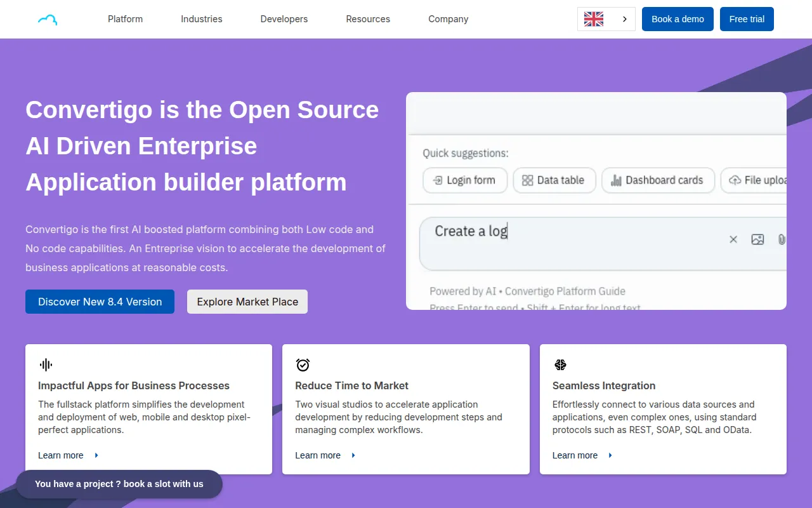Select the Data table suggestion chip

(x=554, y=180)
